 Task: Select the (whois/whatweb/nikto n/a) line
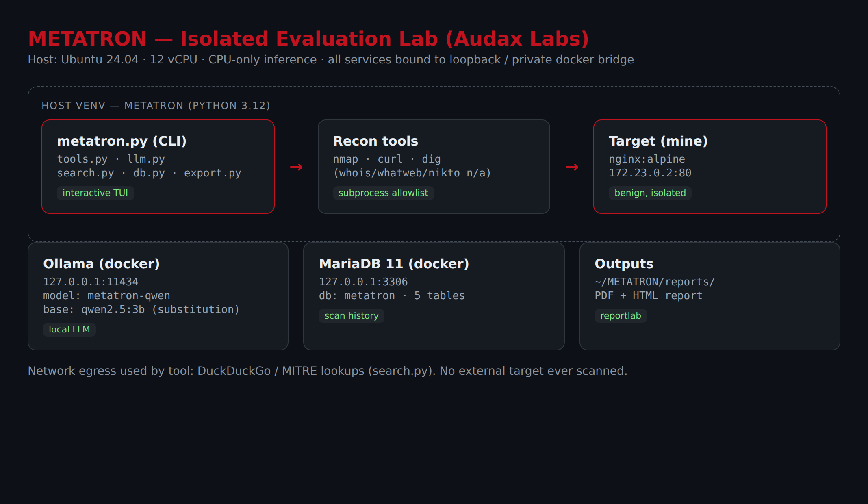tap(412, 173)
